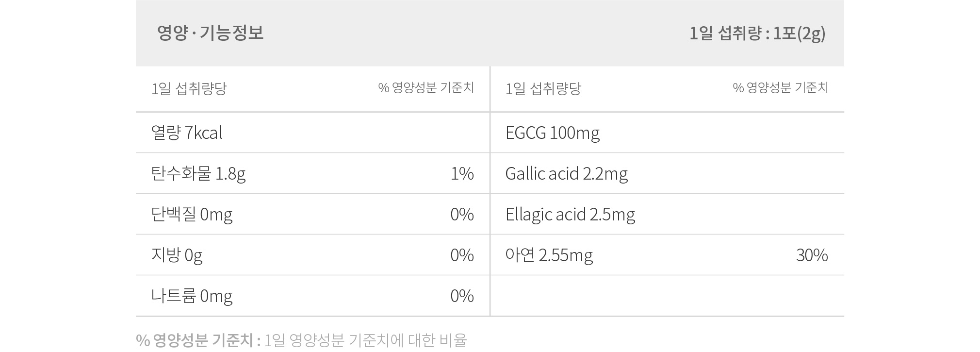Click the right % 영양성분 기준치 header
Image resolution: width=980 pixels, height=352 pixels.
(781, 88)
